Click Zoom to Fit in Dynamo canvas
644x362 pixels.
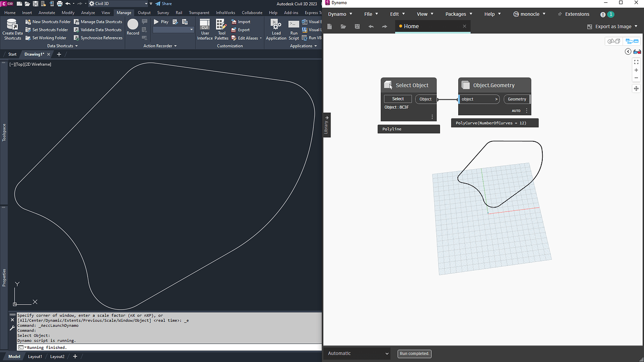[x=636, y=62]
